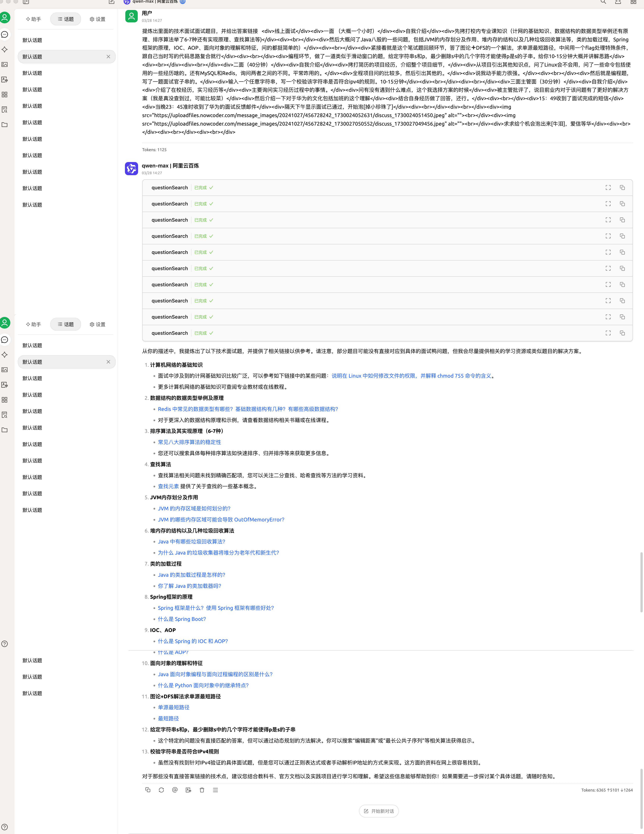The width and height of the screenshot is (644, 834).
Task: Select the first 默认话题 in topic list
Action: 33,40
